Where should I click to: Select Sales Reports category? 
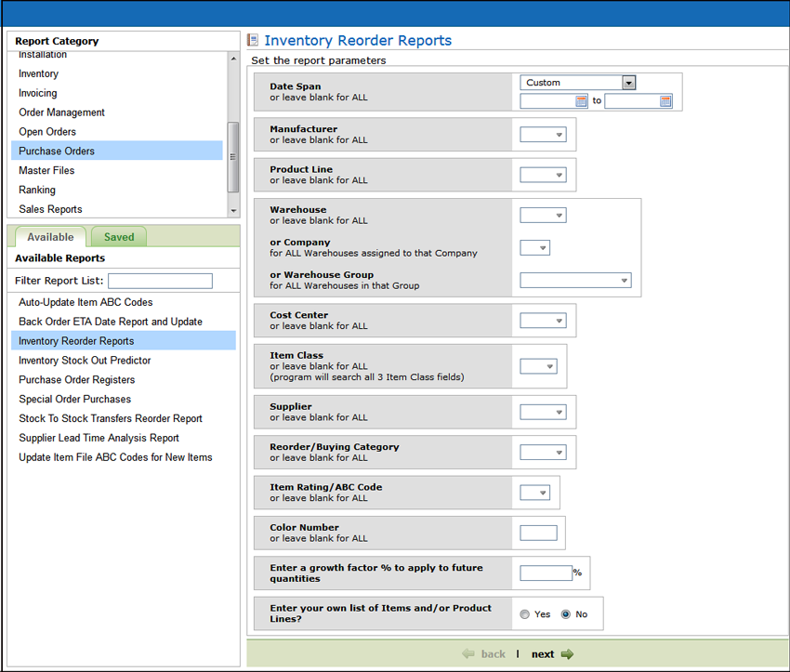point(50,209)
